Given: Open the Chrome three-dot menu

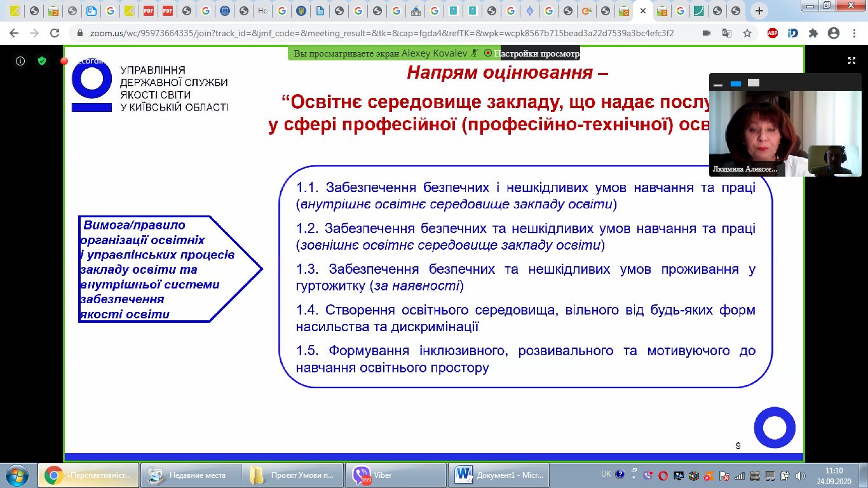Looking at the screenshot, I should click(x=853, y=33).
